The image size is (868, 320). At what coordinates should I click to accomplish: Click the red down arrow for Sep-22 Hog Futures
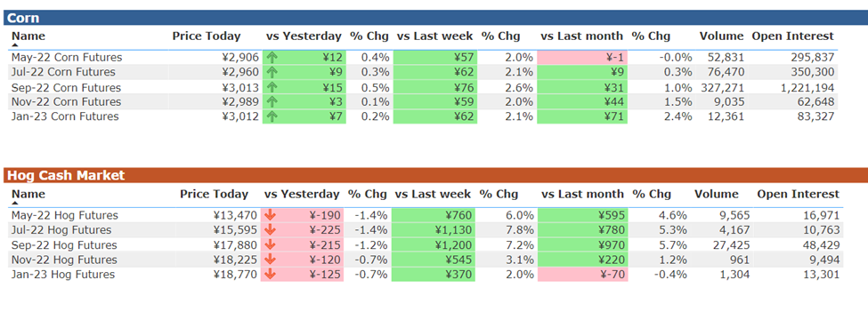(270, 244)
